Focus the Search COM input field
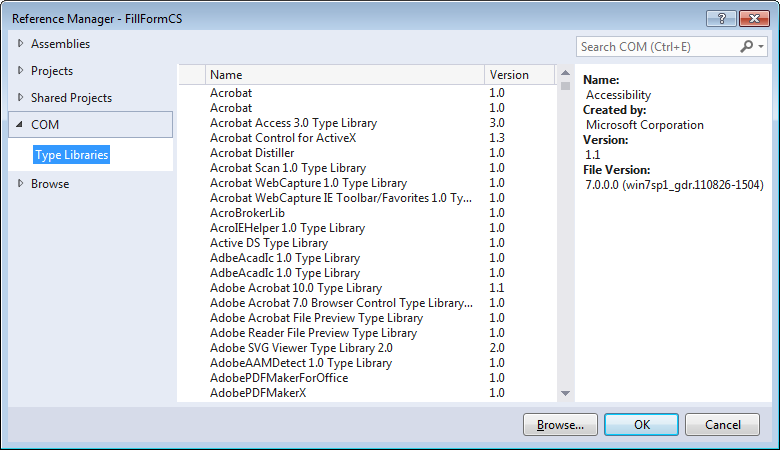The image size is (780, 450). pos(658,47)
